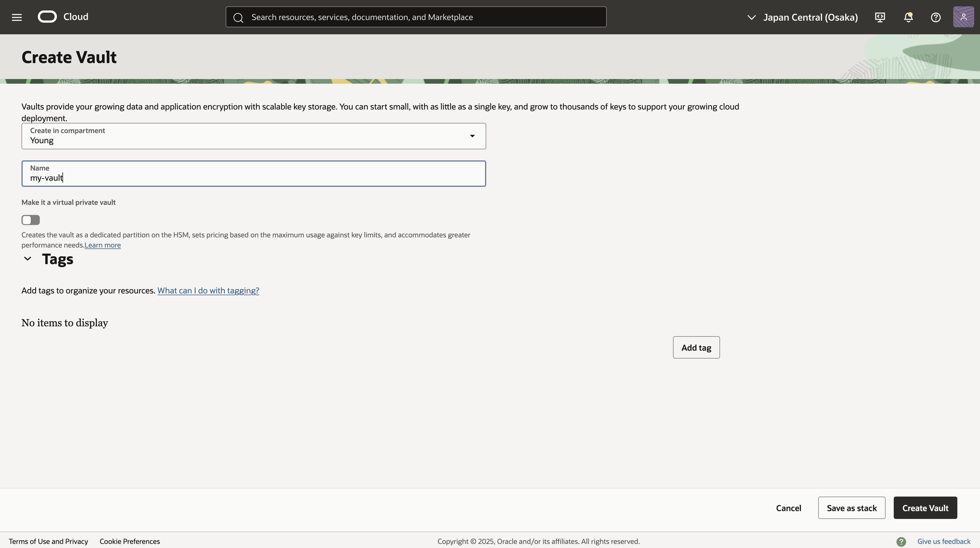
Task: Cancel vault creation
Action: pos(788,508)
